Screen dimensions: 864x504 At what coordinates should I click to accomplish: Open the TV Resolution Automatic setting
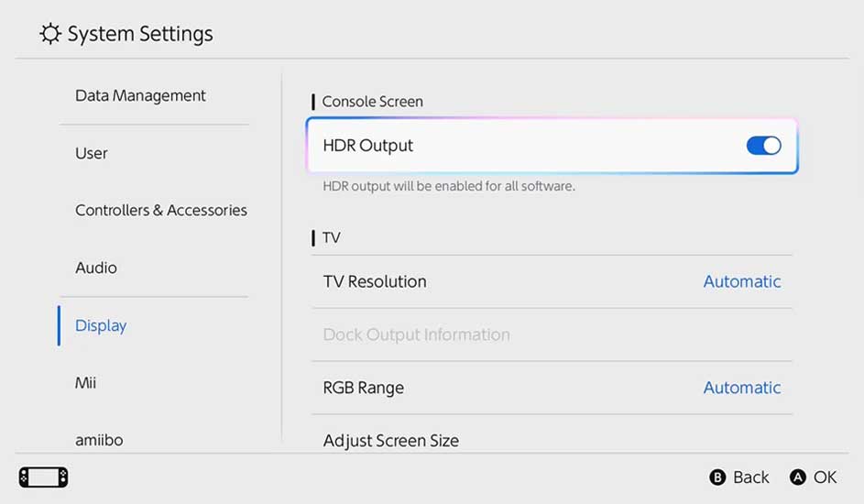tap(741, 281)
